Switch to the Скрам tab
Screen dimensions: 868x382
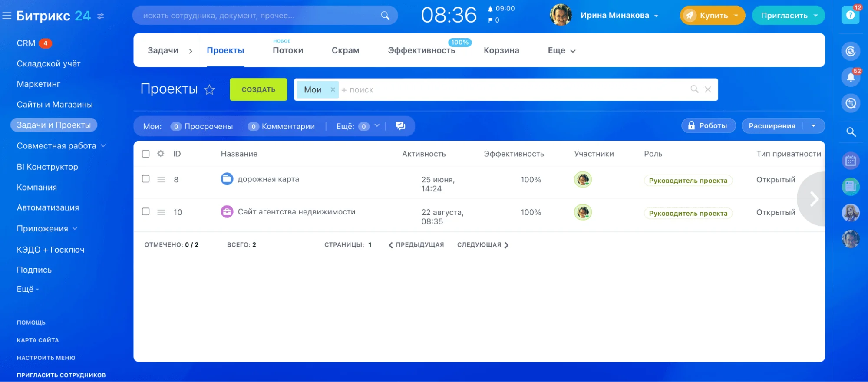coord(345,50)
